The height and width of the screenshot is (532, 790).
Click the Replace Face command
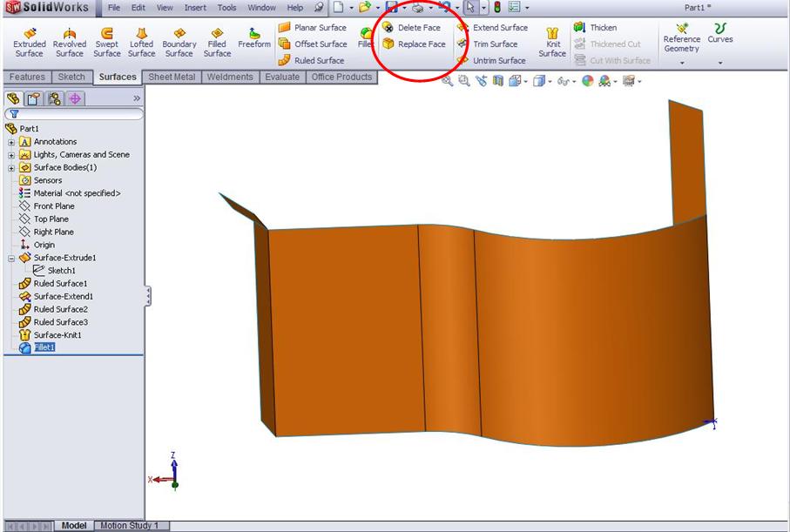pos(414,44)
